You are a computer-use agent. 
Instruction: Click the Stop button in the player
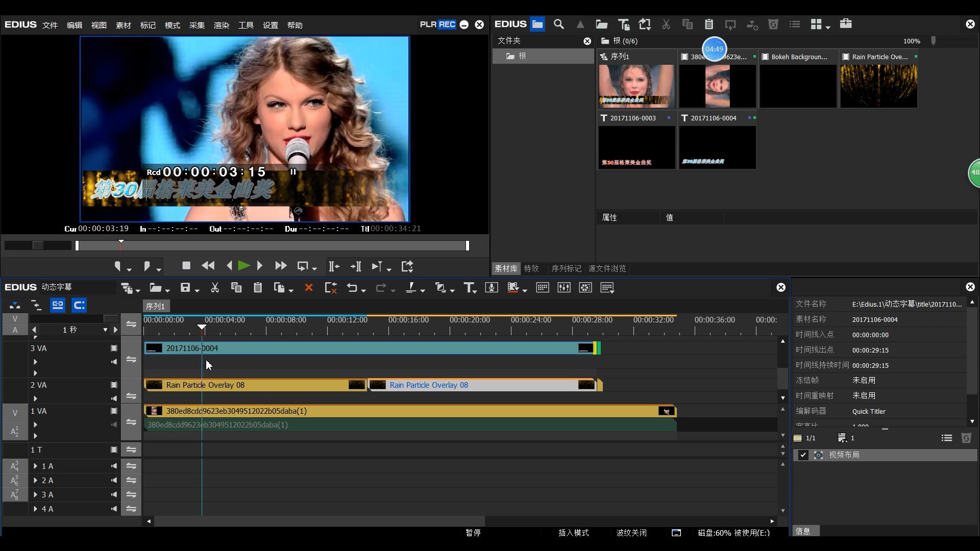186,266
